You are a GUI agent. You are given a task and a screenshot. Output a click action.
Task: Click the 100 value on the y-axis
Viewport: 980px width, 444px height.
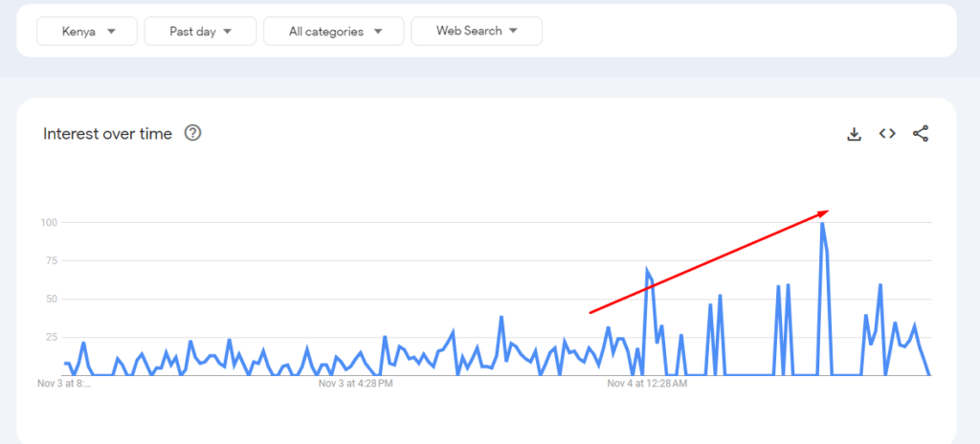tap(50, 223)
